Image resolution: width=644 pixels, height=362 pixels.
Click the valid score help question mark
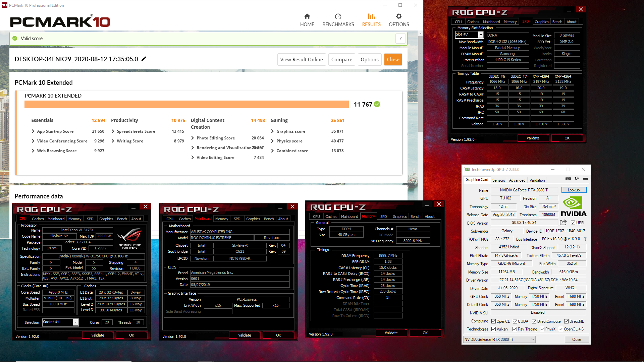(400, 39)
